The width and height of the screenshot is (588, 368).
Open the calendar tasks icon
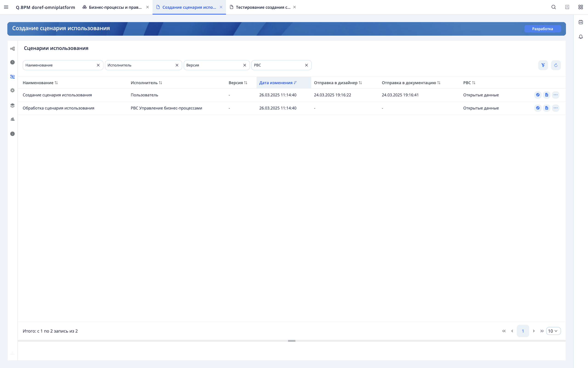(x=581, y=22)
